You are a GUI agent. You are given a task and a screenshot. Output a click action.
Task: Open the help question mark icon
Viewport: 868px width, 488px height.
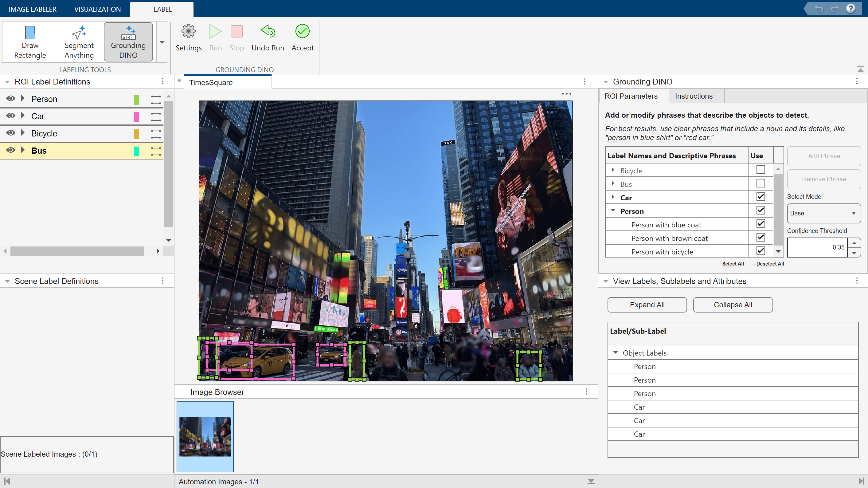coord(850,9)
